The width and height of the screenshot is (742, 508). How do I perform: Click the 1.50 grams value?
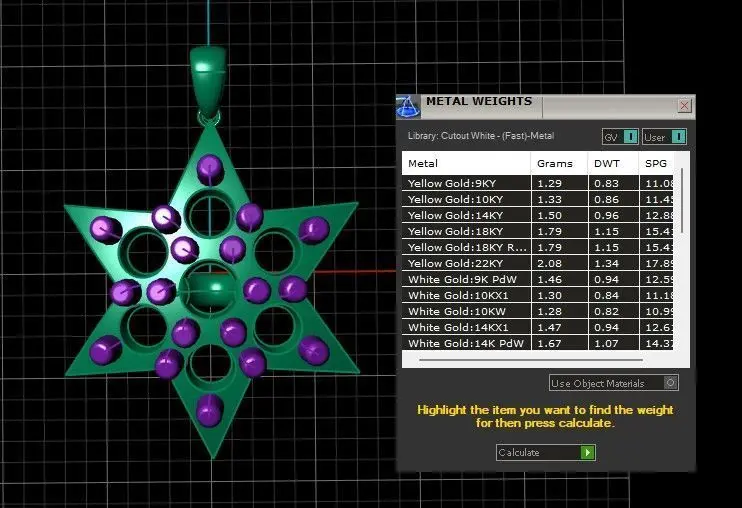click(x=549, y=216)
